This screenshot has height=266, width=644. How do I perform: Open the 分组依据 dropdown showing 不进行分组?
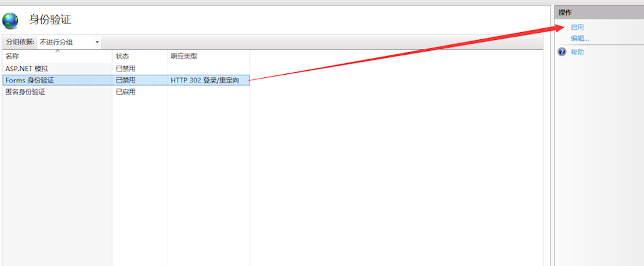[70, 42]
